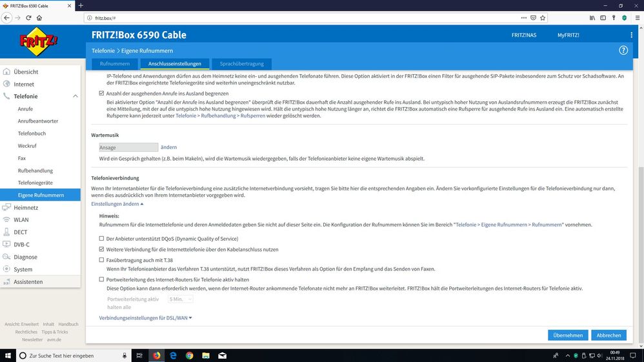Viewport: 644px width, 362px height.
Task: Open Windows Start menu
Action: [x=8, y=356]
